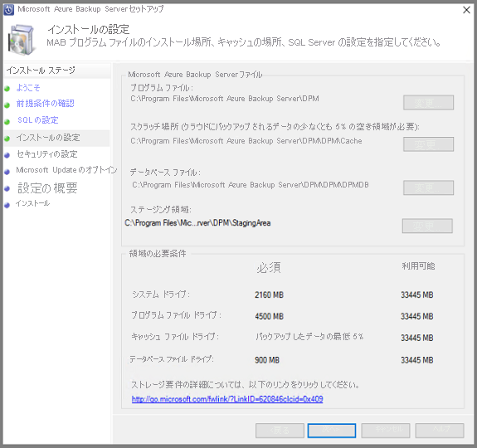The image size is (477, 448).
Task: Go to the SQL の設定 stage
Action: coord(37,119)
